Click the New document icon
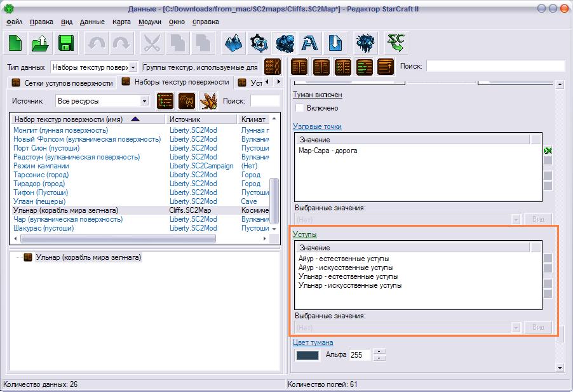 15,43
